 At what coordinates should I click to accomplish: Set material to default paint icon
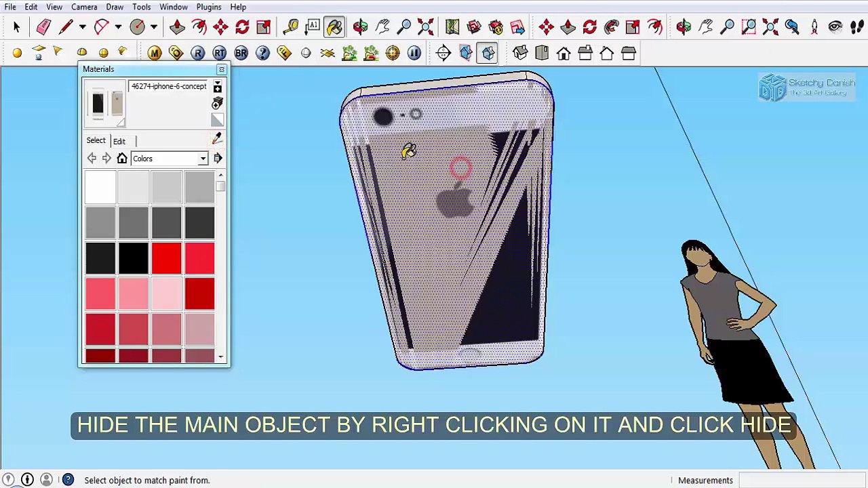(x=217, y=121)
